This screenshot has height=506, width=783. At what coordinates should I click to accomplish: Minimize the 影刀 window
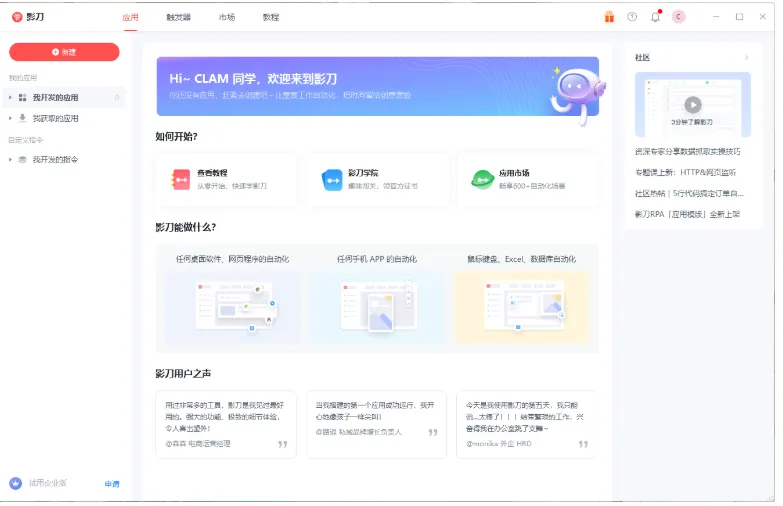pos(716,17)
